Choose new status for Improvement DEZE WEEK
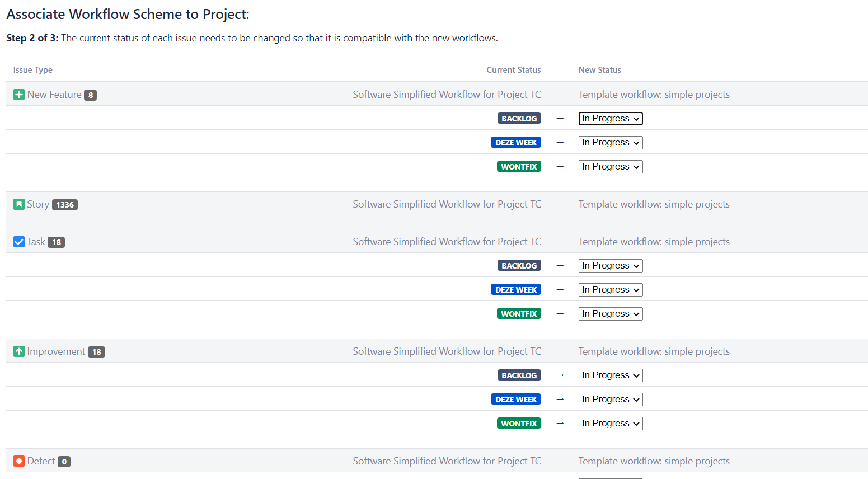The width and height of the screenshot is (868, 479). 611,400
